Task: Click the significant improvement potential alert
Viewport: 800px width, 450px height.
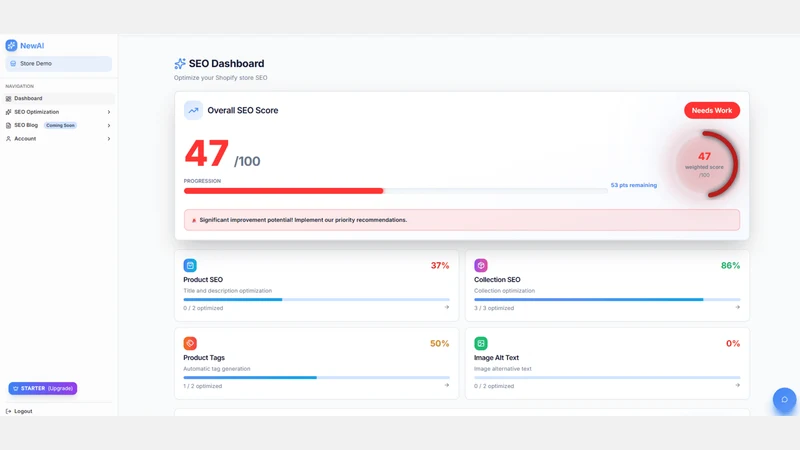Action: click(x=462, y=220)
